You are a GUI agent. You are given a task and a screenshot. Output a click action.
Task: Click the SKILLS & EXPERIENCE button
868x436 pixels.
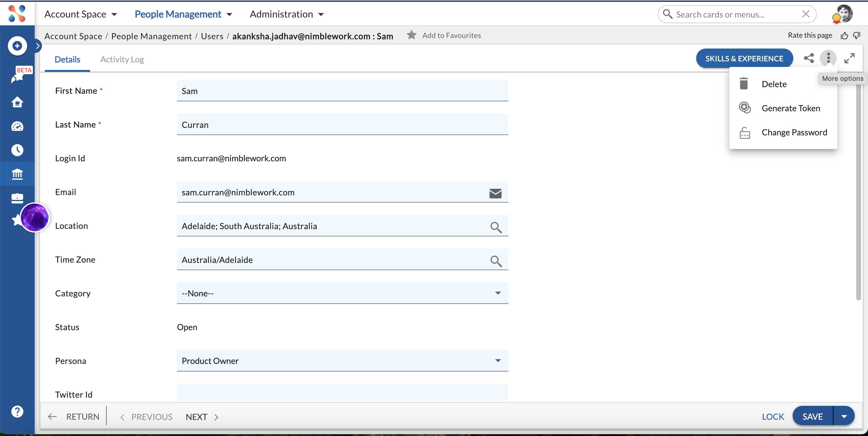tap(744, 58)
